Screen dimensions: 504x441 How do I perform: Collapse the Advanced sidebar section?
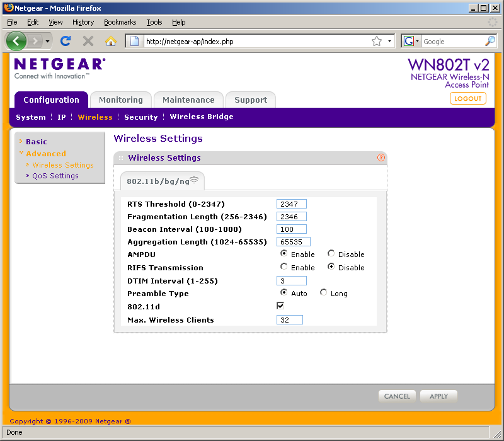46,154
